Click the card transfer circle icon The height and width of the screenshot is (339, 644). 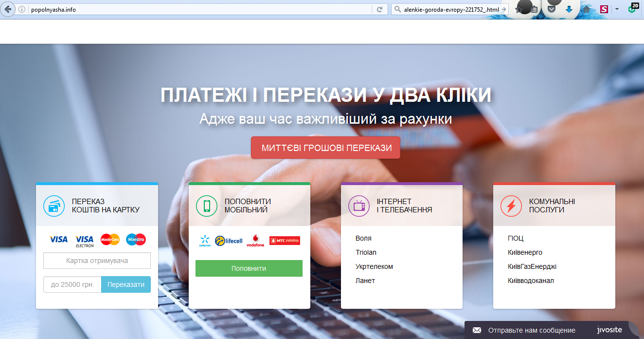[54, 206]
